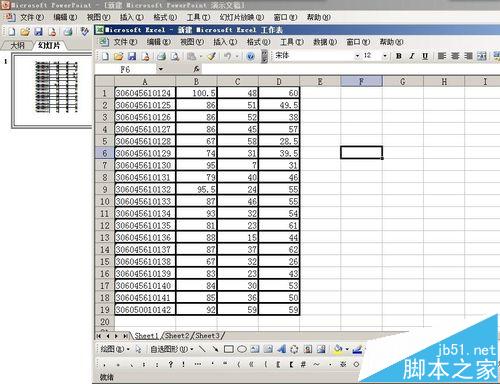Click the PowerPoint Save icon
Screen dimensions: 500x384
tap(39, 32)
